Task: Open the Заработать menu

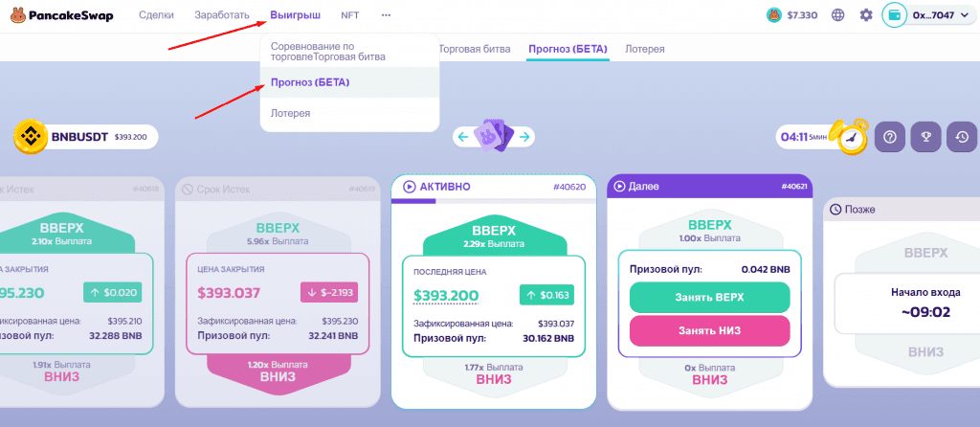Action: pyautogui.click(x=222, y=15)
